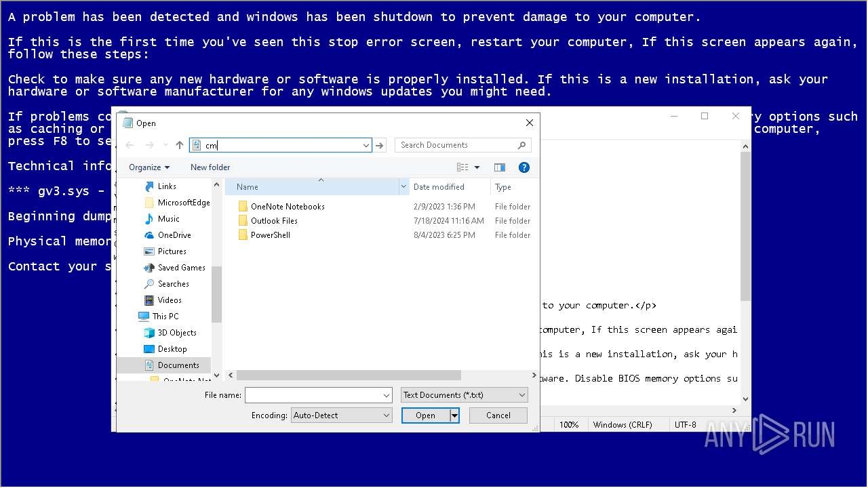Click Notepad vertical scrollbar thumb
The height and width of the screenshot is (488, 868).
click(x=745, y=226)
